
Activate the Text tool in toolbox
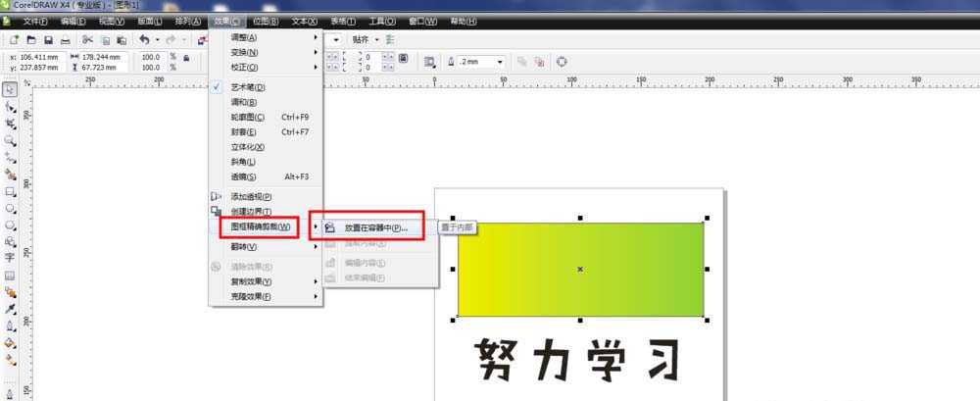[x=10, y=257]
